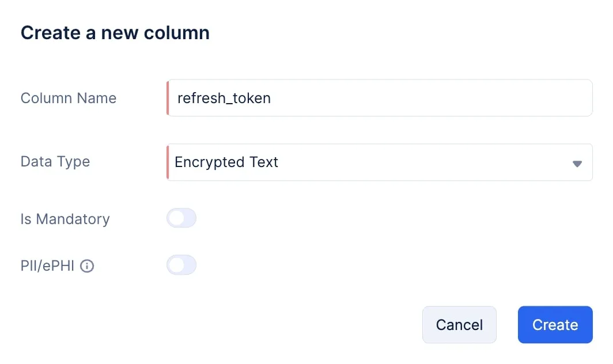Click the refresh_token text in the field
Screen dimensions: 613x364
(x=224, y=98)
